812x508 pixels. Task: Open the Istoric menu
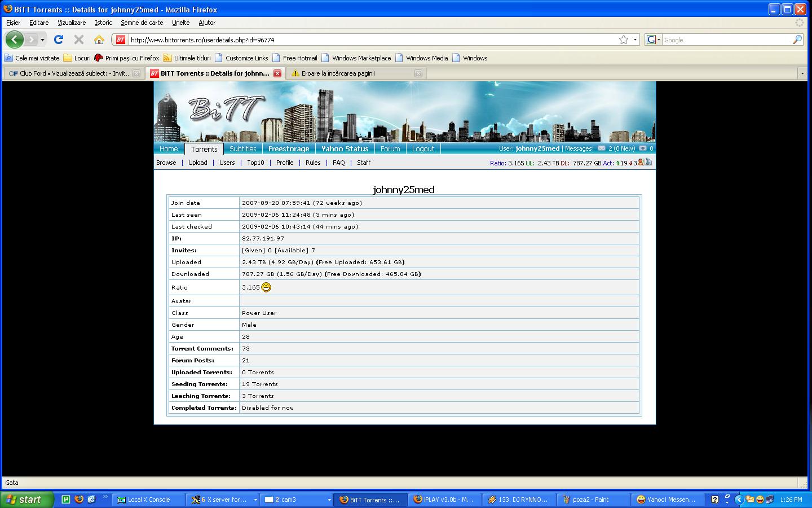coord(103,23)
